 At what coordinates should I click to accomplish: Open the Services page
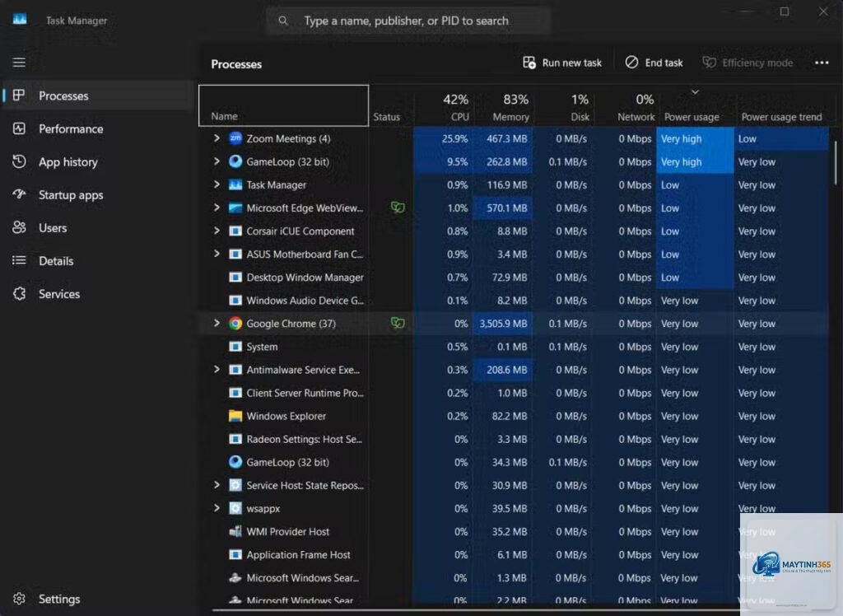99,294
